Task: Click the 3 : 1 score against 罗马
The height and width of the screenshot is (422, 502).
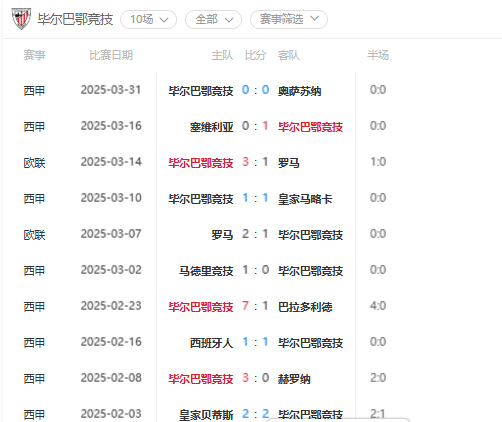Action: click(x=255, y=162)
